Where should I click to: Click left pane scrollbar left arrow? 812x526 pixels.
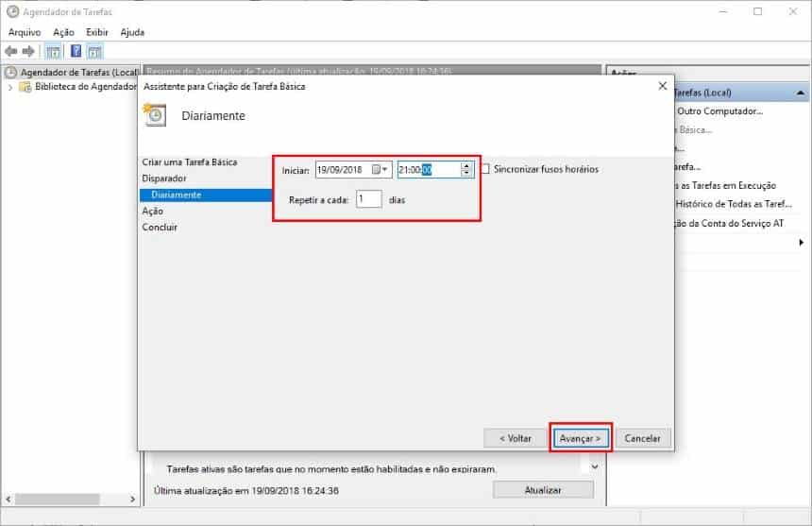8,500
